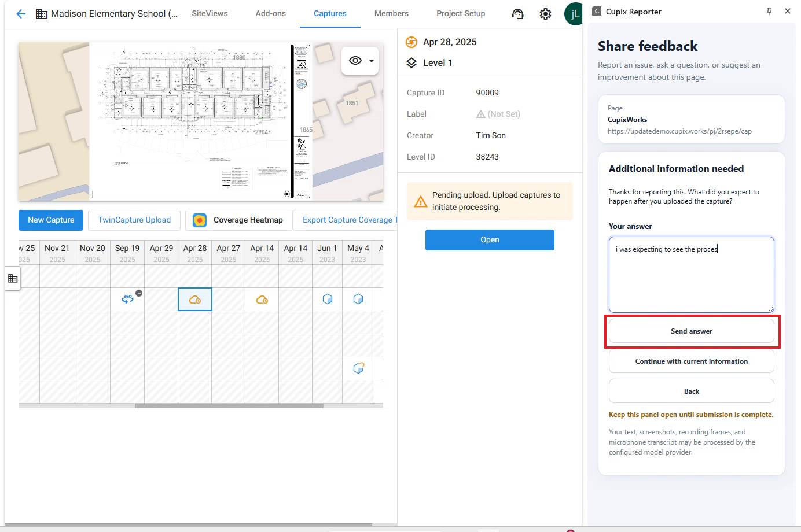Click the Cupix Reporter logo icon

pyautogui.click(x=597, y=12)
